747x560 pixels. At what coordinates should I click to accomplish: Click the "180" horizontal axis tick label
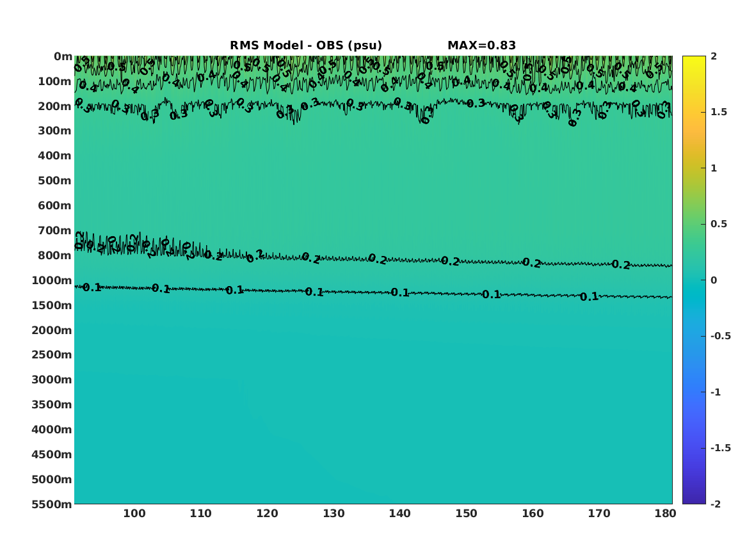(x=666, y=514)
